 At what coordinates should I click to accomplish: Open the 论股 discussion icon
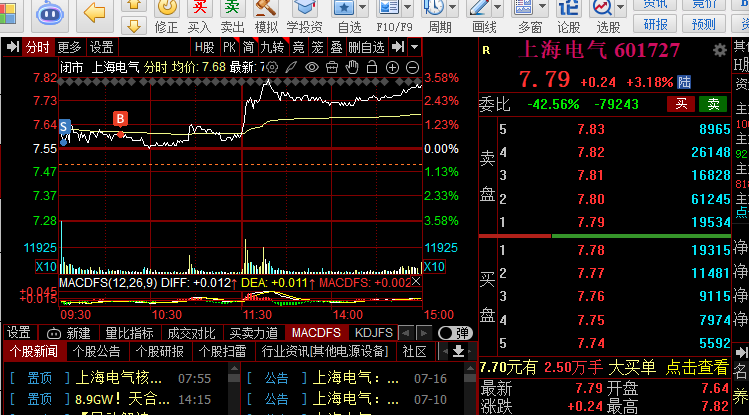click(568, 8)
